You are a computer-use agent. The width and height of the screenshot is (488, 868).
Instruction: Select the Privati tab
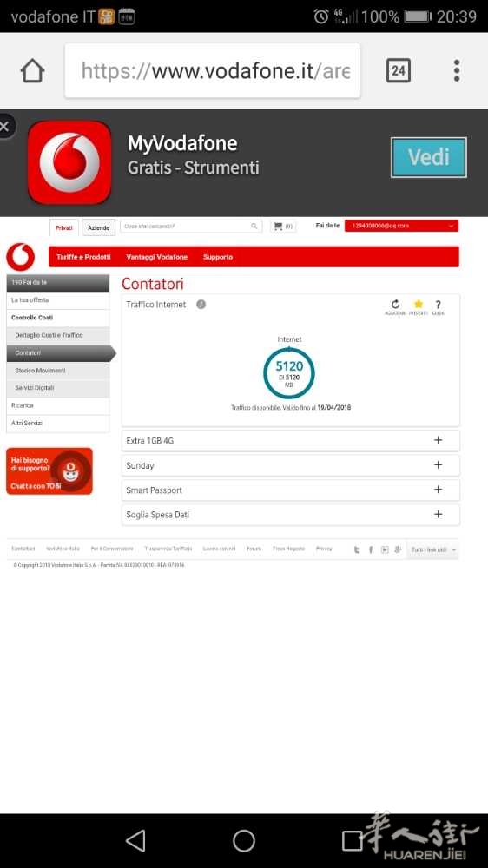pyautogui.click(x=64, y=227)
